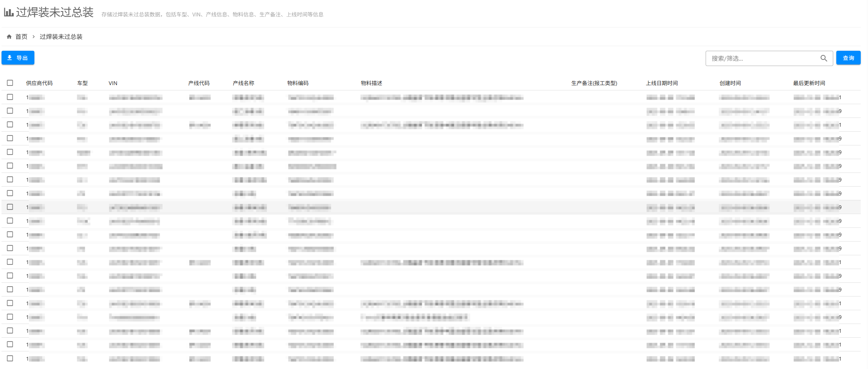Click the home icon in breadcrumb
This screenshot has width=868, height=369.
pyautogui.click(x=9, y=37)
